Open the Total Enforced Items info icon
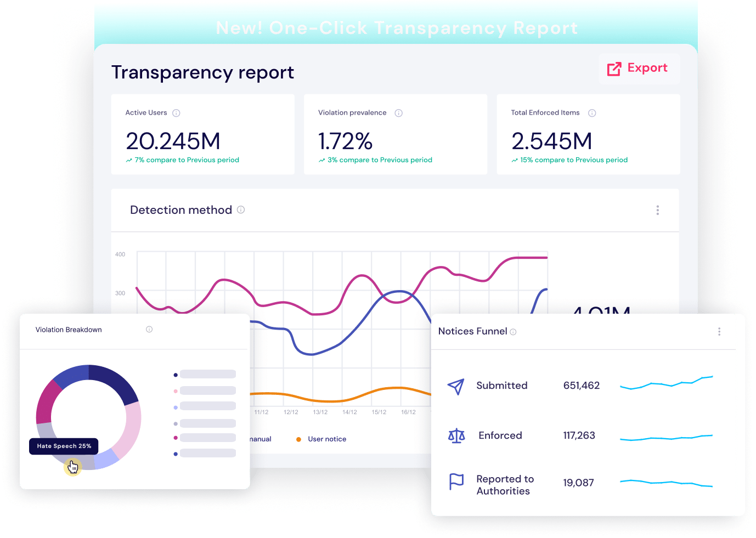This screenshot has height=538, width=756. (592, 113)
